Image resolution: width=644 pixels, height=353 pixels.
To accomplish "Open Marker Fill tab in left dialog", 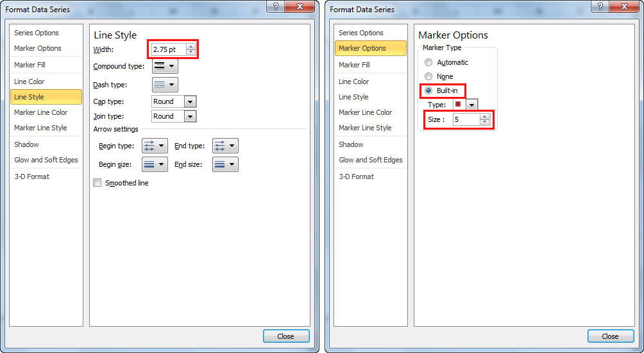I will tap(30, 65).
